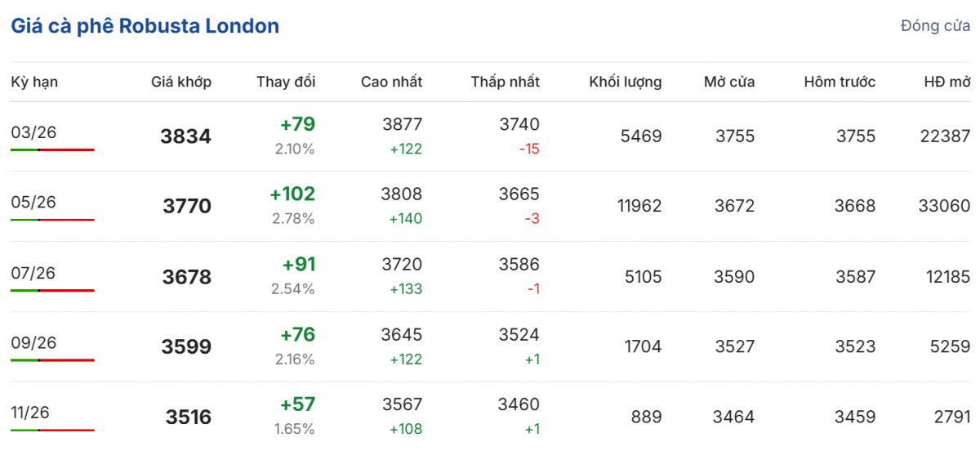Click the price range bar under 07/26
Image resolution: width=980 pixels, height=451 pixels.
(53, 291)
